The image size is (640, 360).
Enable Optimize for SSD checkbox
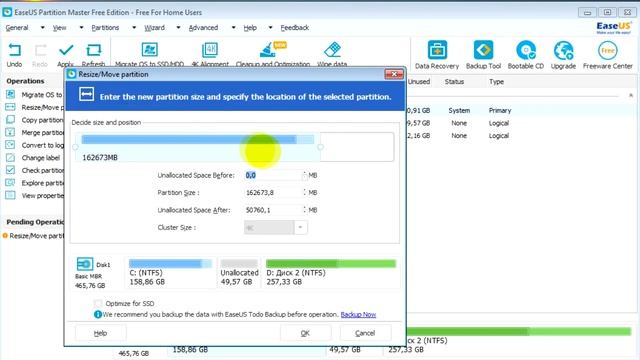click(x=98, y=303)
